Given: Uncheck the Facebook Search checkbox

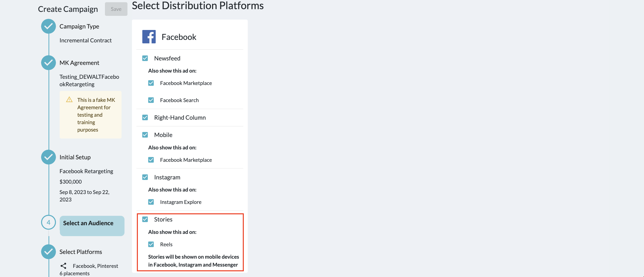Looking at the screenshot, I should (x=151, y=100).
